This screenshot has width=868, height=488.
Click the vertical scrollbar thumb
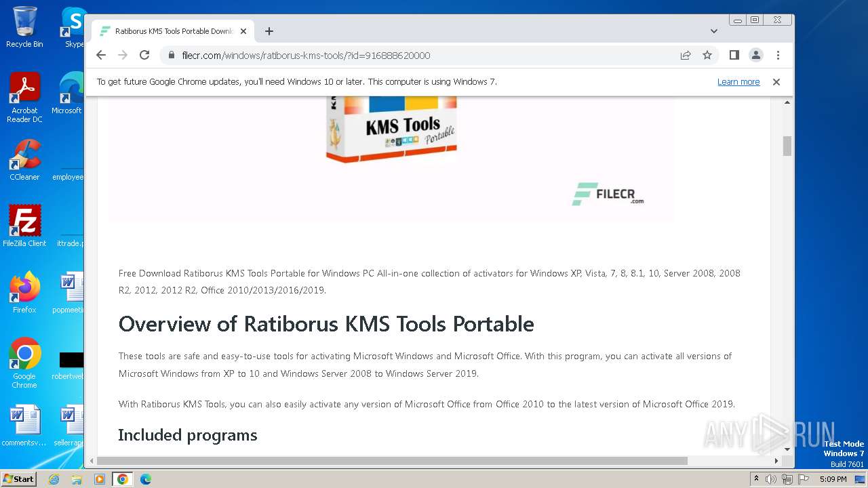tap(787, 146)
